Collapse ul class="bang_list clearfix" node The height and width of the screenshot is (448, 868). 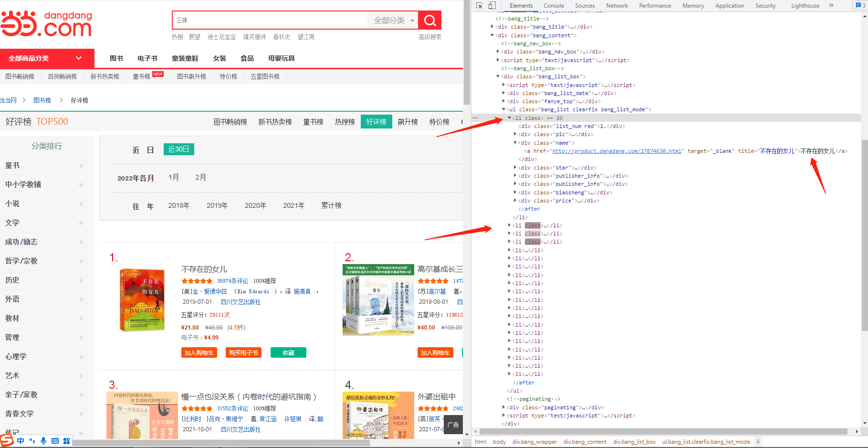(x=503, y=109)
